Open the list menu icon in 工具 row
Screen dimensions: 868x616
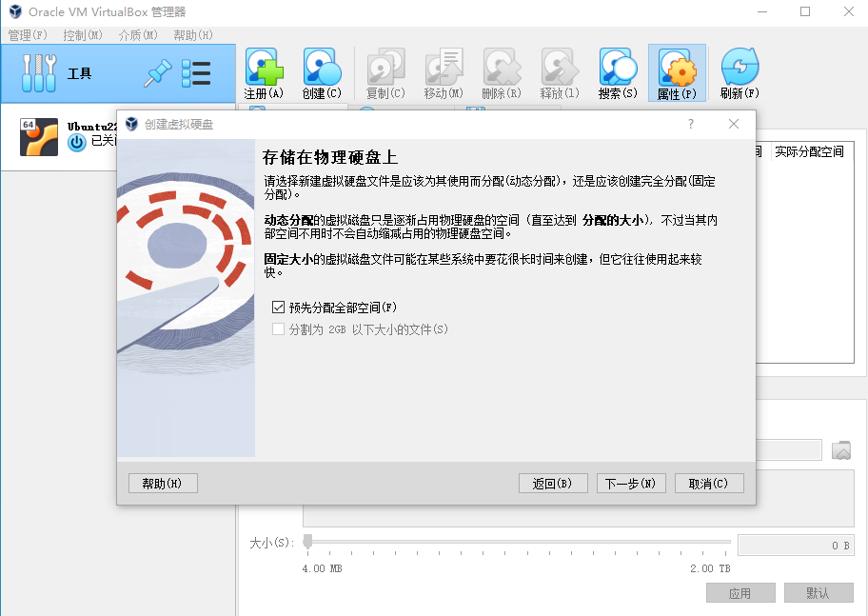point(196,73)
